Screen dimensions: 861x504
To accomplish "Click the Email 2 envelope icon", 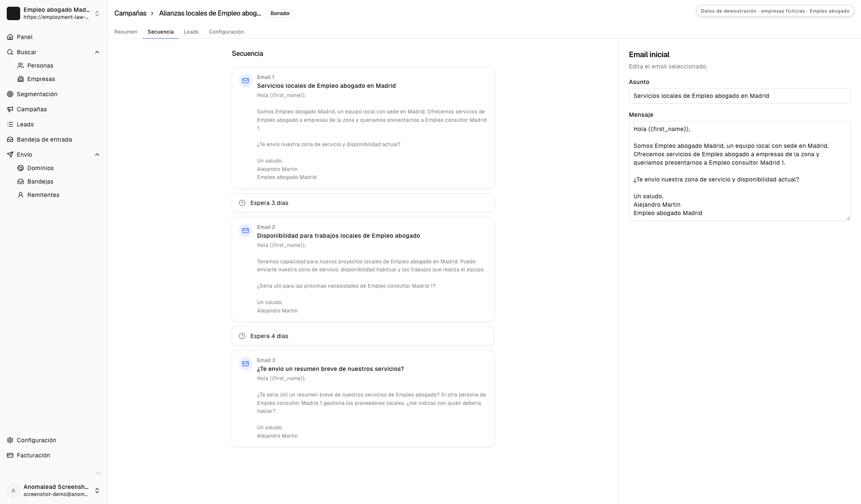I will pos(246,231).
